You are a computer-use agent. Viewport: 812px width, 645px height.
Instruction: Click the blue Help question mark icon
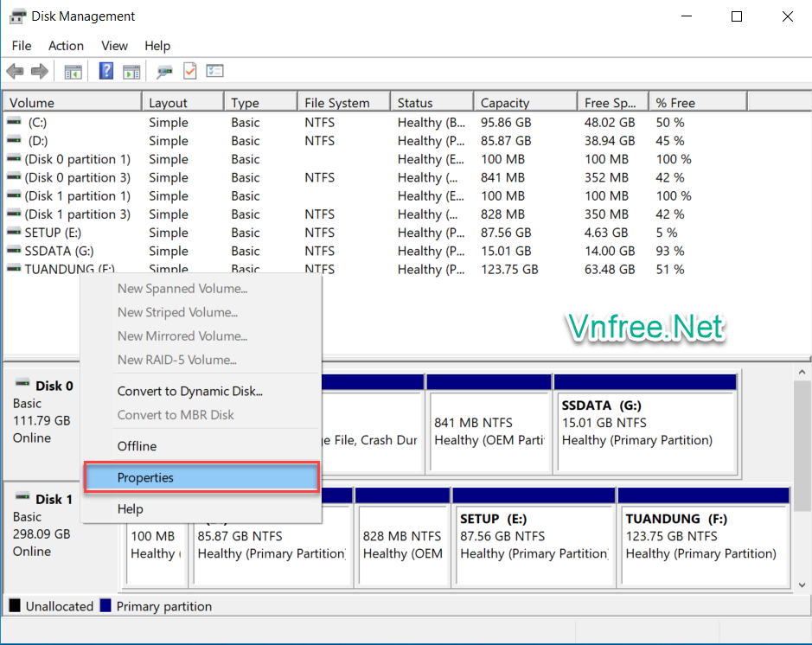106,72
